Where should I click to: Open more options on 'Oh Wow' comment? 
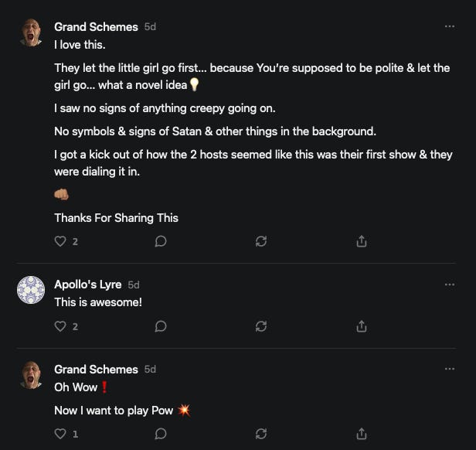click(450, 370)
